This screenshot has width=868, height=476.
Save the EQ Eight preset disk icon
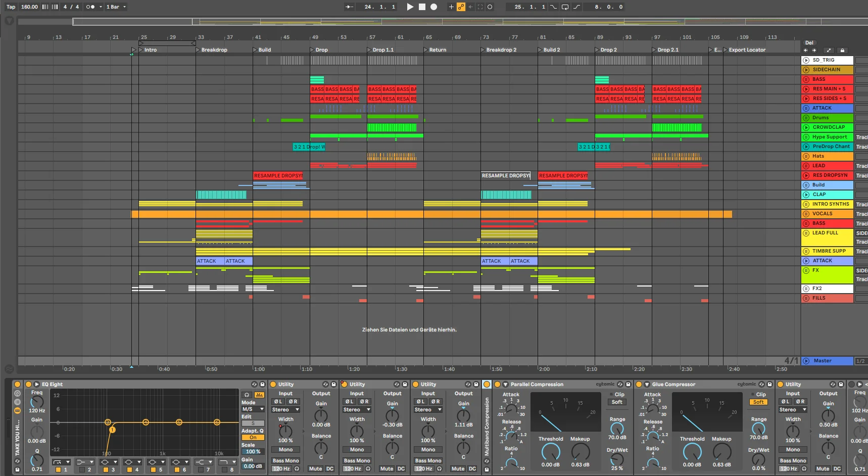(x=262, y=385)
